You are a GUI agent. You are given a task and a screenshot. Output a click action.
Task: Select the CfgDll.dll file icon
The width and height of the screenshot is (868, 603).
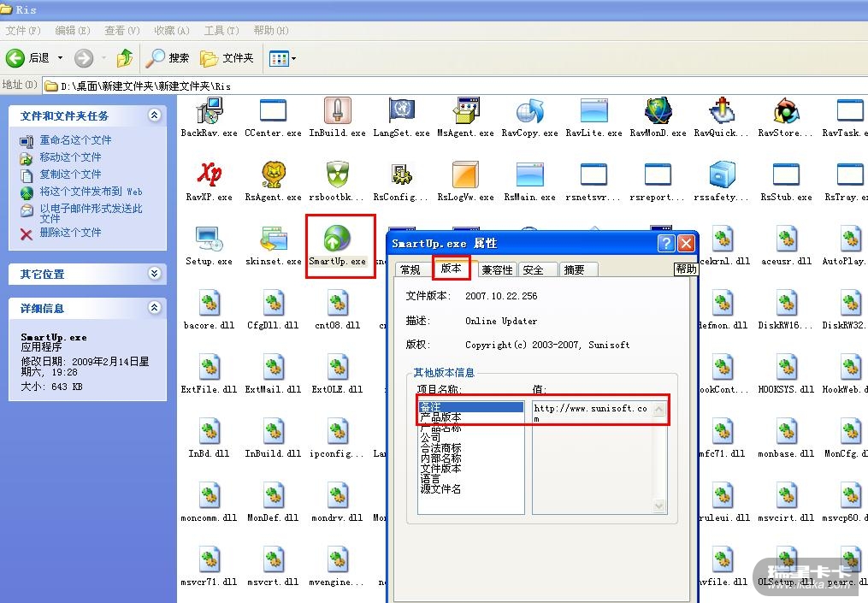[x=273, y=303]
